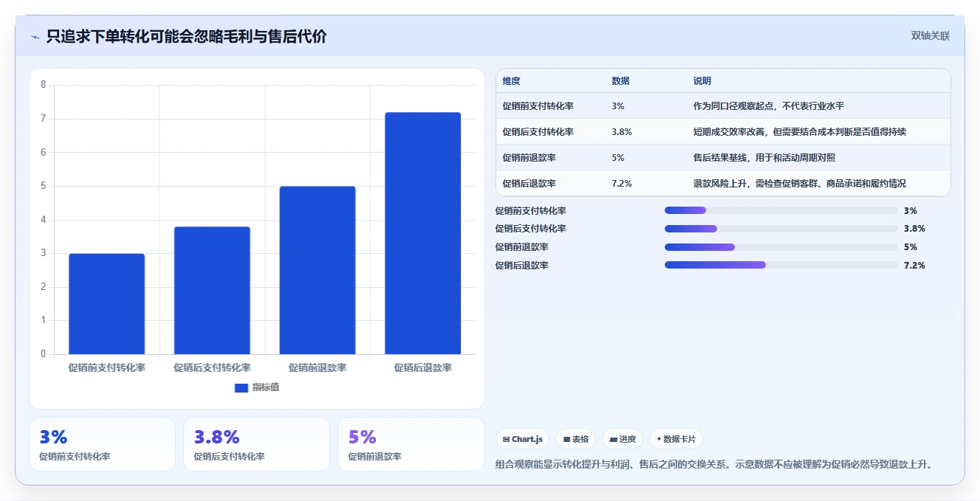Click description 作为同口径观察起点，不代表行业水平
Screen dimensions: 980x501
click(x=768, y=106)
